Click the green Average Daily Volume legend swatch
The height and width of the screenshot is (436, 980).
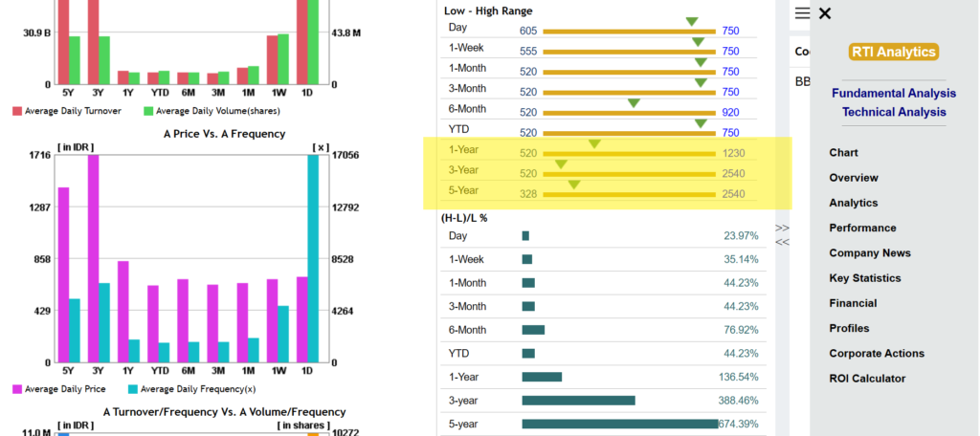(148, 111)
